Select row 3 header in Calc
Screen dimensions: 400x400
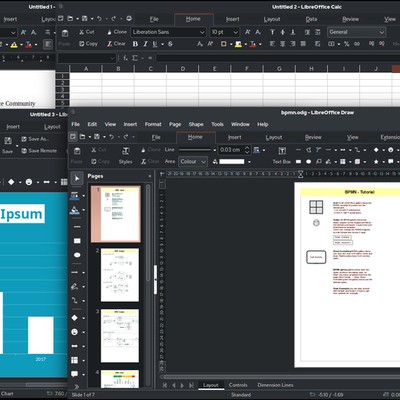[62, 90]
